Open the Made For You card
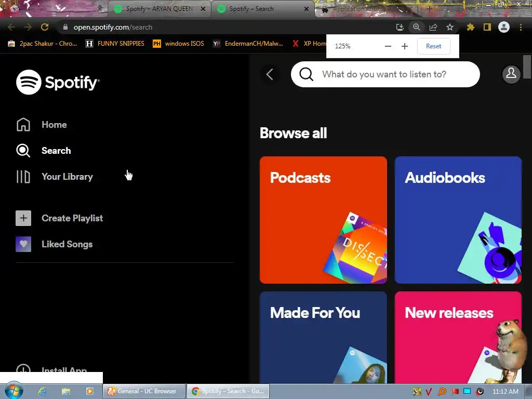The height and width of the screenshot is (399, 532). coord(323,337)
